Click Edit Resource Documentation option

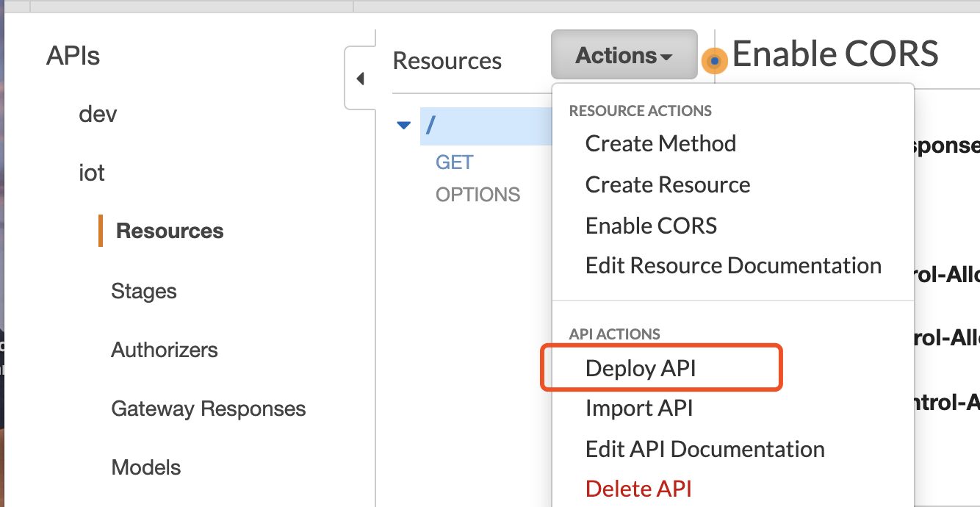732,265
